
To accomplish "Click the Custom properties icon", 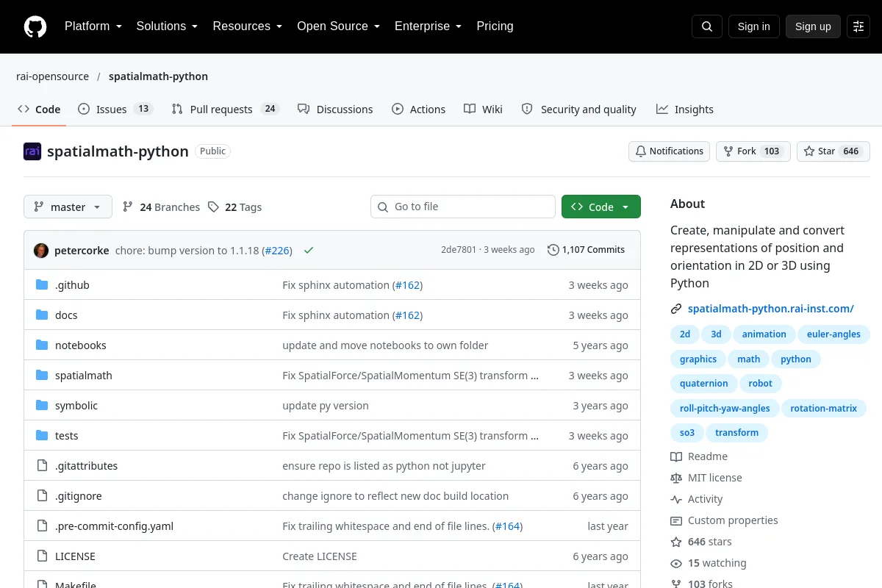I will click(676, 520).
